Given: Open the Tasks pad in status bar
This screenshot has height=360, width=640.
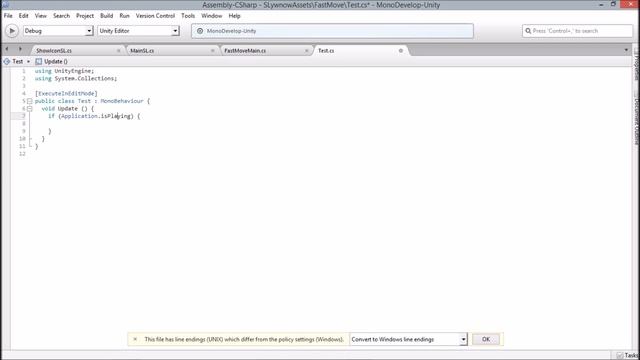Looking at the screenshot, I should tap(628, 356).
